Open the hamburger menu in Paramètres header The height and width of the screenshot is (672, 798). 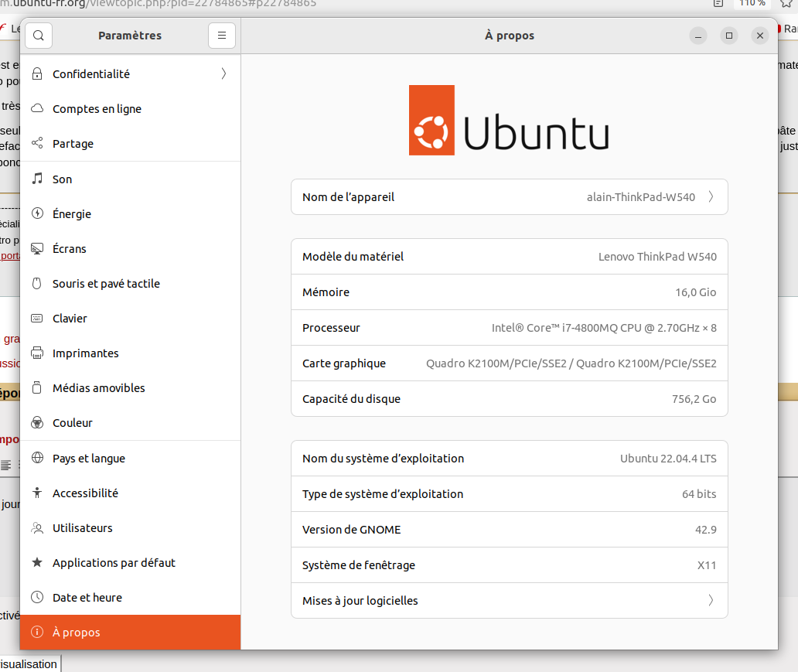point(222,36)
